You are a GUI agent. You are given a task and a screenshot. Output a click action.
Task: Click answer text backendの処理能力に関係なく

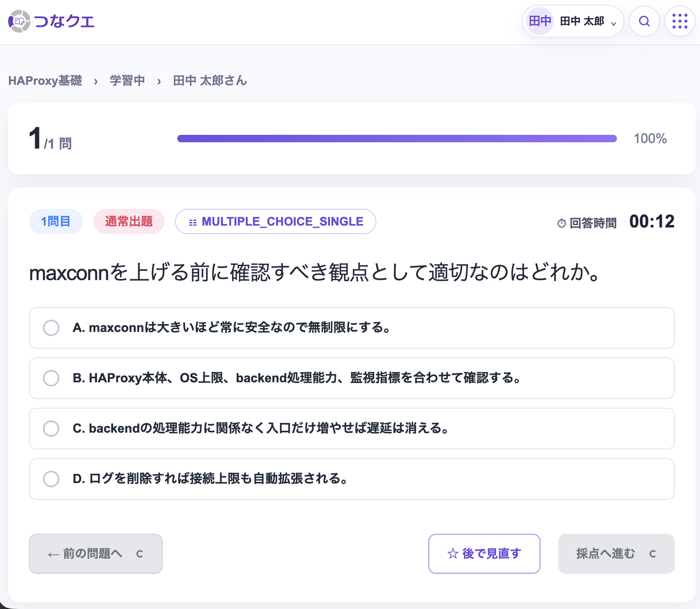tap(261, 428)
